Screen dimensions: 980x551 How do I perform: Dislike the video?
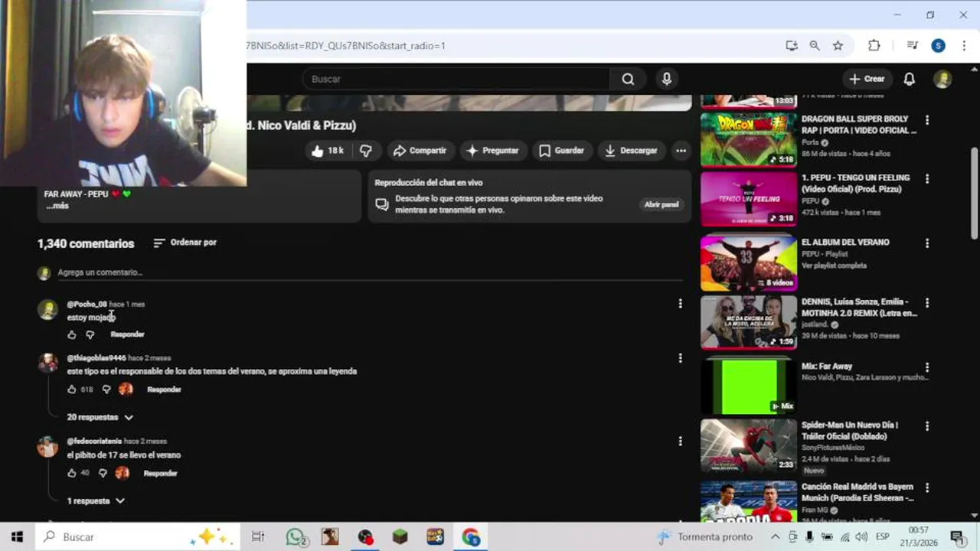pyautogui.click(x=366, y=151)
